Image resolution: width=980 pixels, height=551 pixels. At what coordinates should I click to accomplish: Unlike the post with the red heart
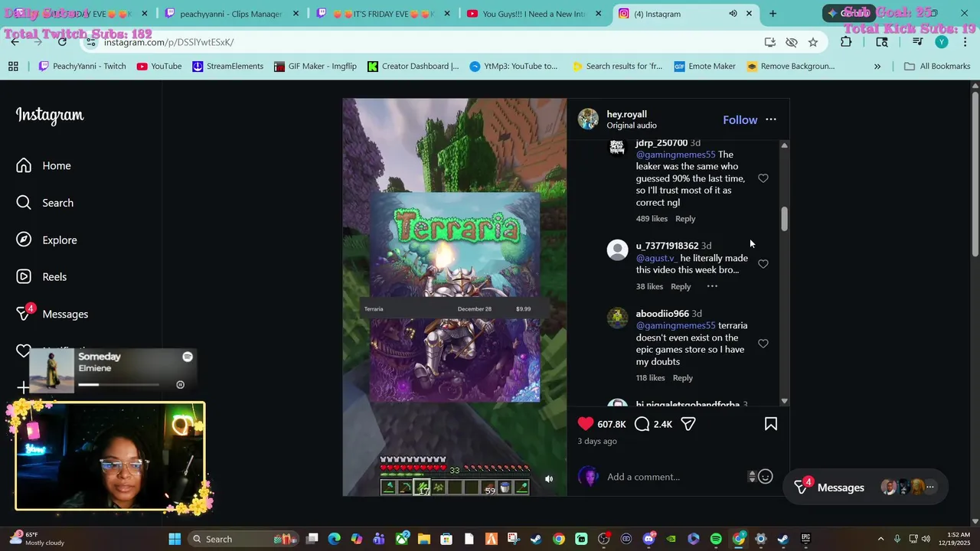pos(586,424)
